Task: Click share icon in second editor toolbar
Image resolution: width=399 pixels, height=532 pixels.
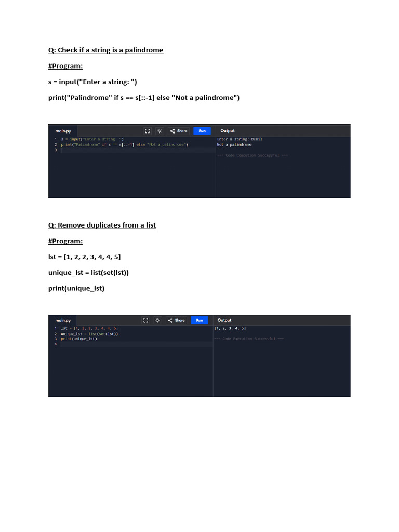Action: [170, 320]
